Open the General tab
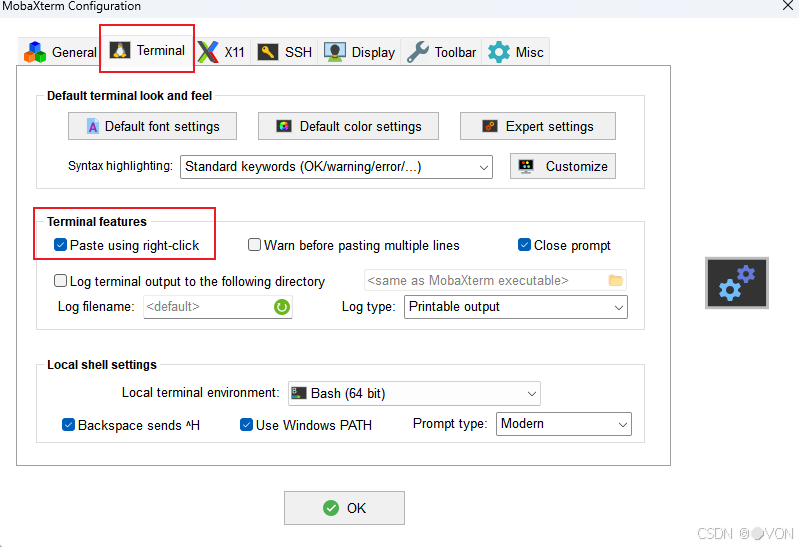This screenshot has height=547, width=799. [x=60, y=52]
